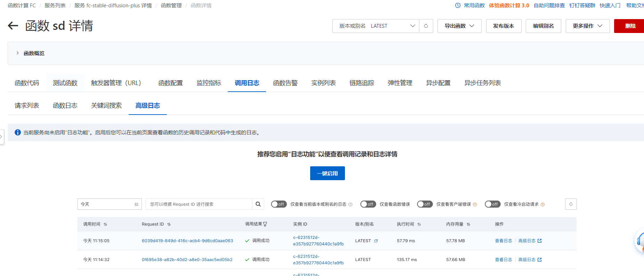Click the Request ID search input field
The height and width of the screenshot is (276, 644).
tap(199, 204)
